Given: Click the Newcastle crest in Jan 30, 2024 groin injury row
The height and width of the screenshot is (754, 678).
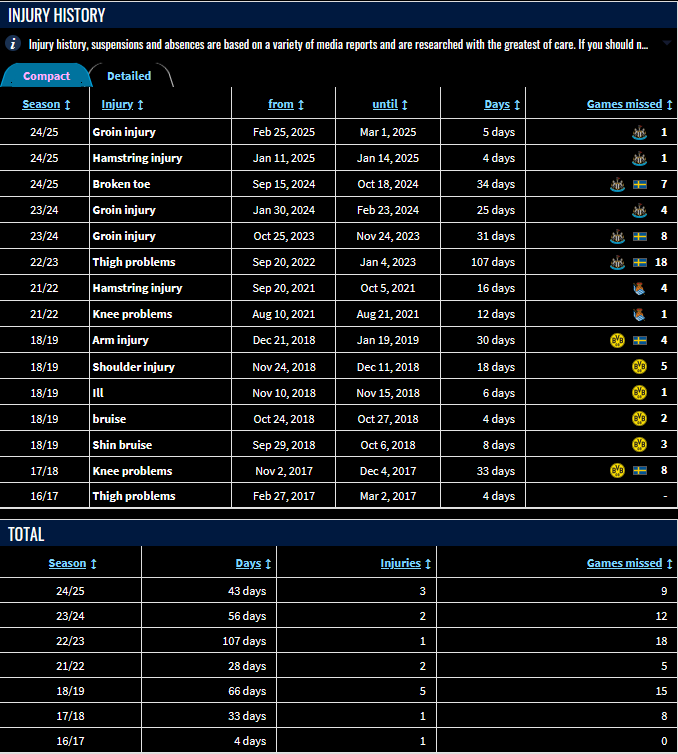Looking at the screenshot, I should (x=639, y=210).
